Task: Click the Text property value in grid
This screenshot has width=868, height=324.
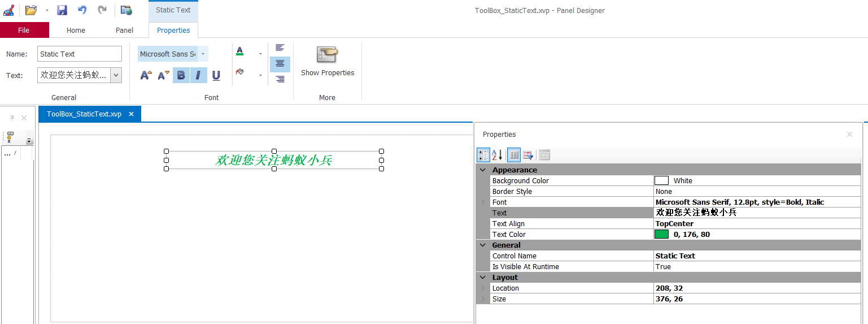Action: click(696, 213)
